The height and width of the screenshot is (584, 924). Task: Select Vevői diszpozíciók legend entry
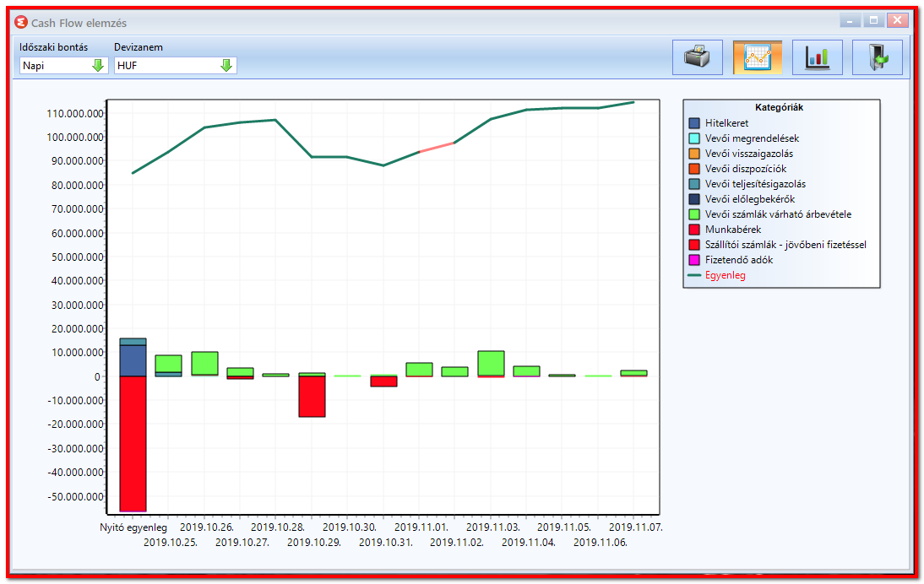(746, 169)
